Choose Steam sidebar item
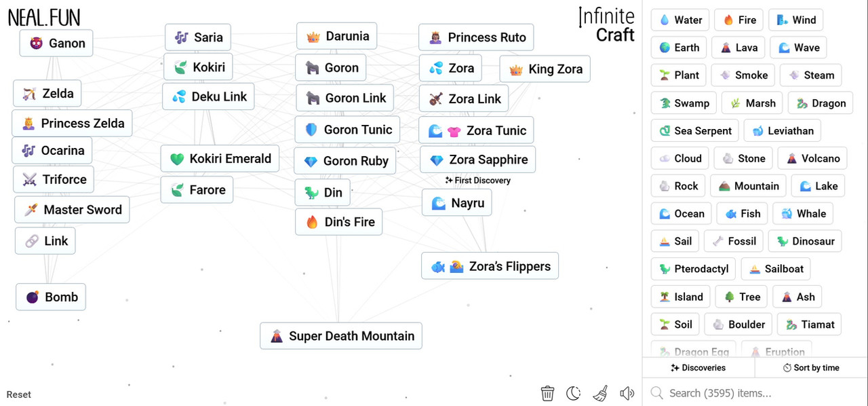The image size is (868, 406). coord(811,75)
